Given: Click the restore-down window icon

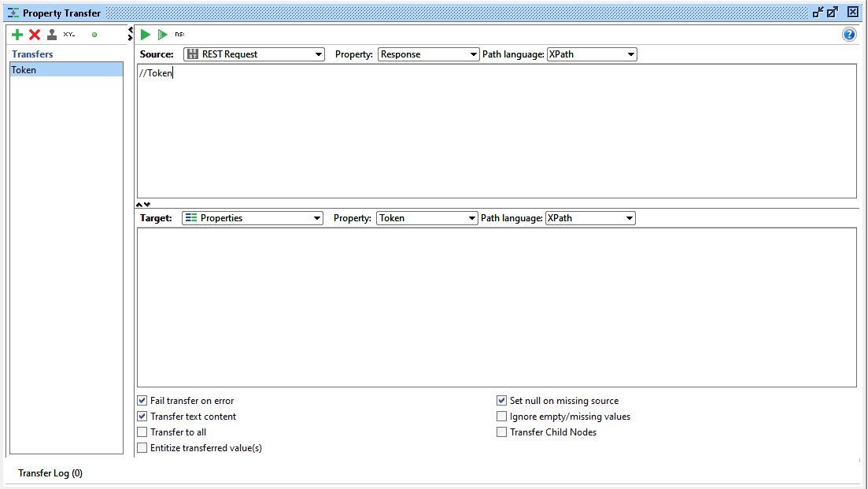Looking at the screenshot, I should coord(818,12).
